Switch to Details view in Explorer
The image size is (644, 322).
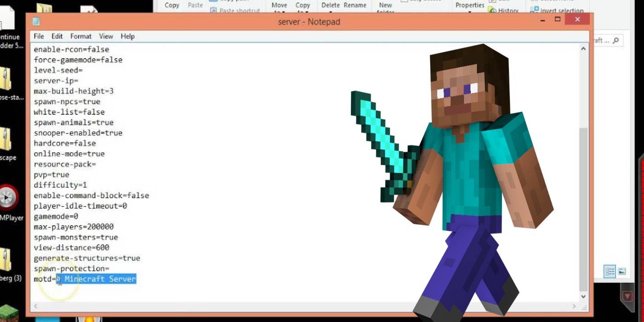pyautogui.click(x=609, y=271)
